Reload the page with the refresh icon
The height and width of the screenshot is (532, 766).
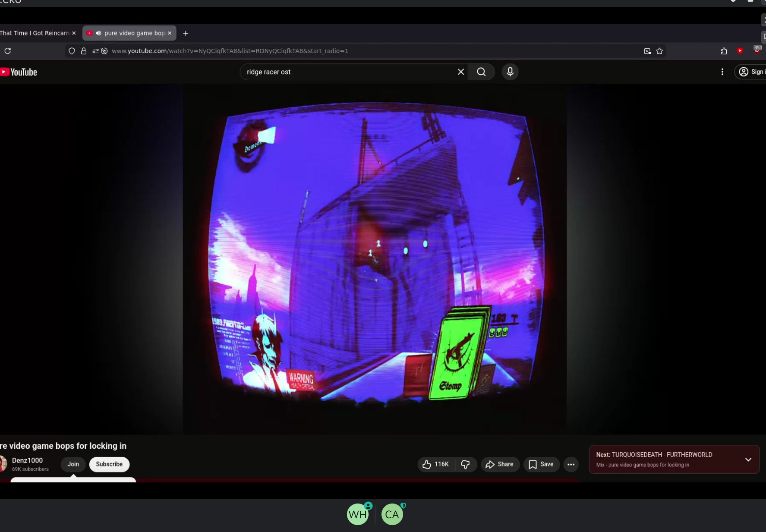(x=8, y=51)
